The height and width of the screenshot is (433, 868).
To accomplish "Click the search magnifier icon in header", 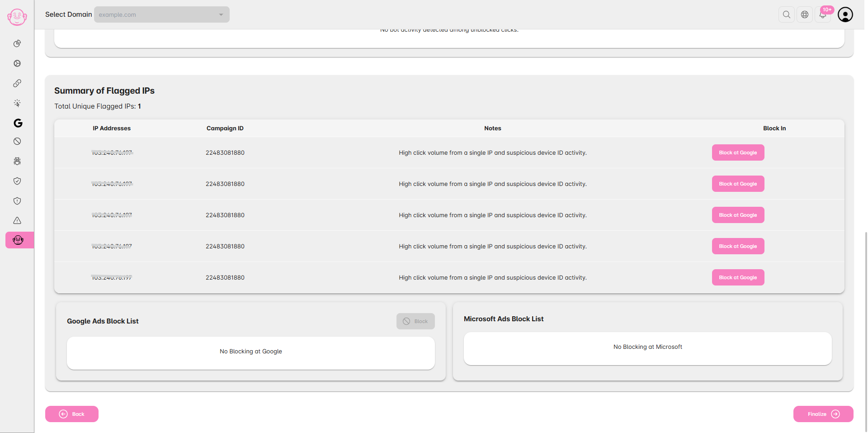I will (x=787, y=14).
